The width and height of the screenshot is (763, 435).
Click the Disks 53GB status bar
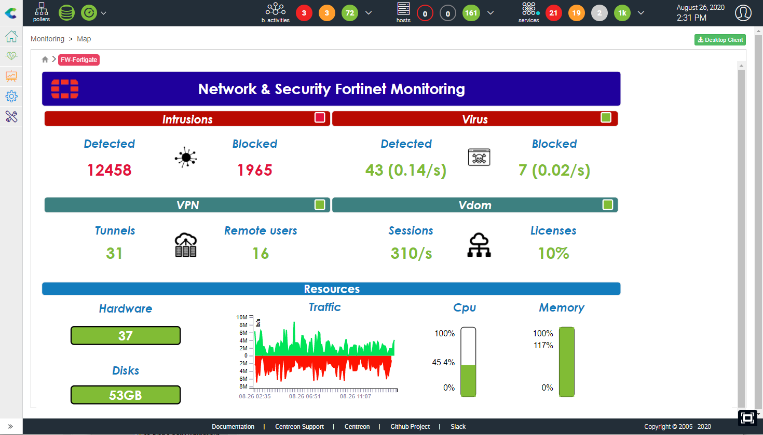click(126, 395)
